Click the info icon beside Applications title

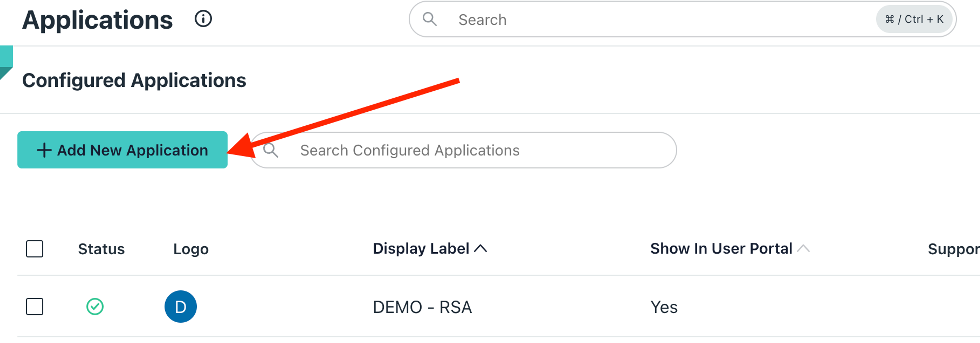point(203,19)
